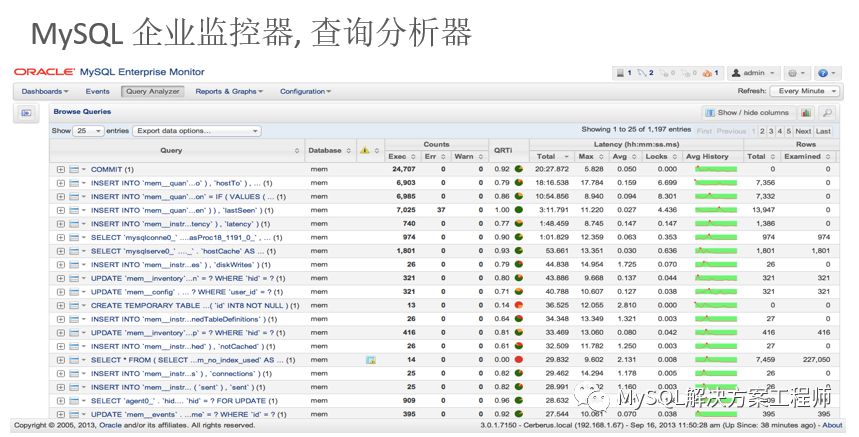Click the Next page link
859x437 pixels.
[803, 131]
